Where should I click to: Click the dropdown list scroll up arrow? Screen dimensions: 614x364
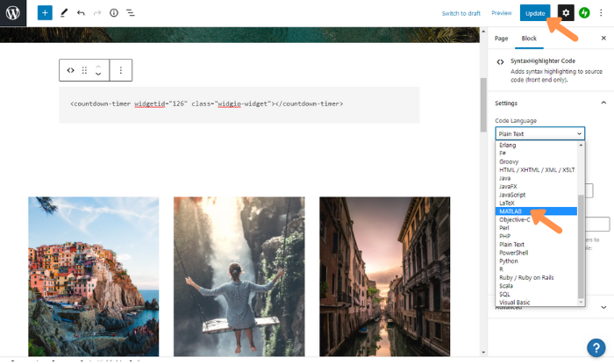point(581,145)
